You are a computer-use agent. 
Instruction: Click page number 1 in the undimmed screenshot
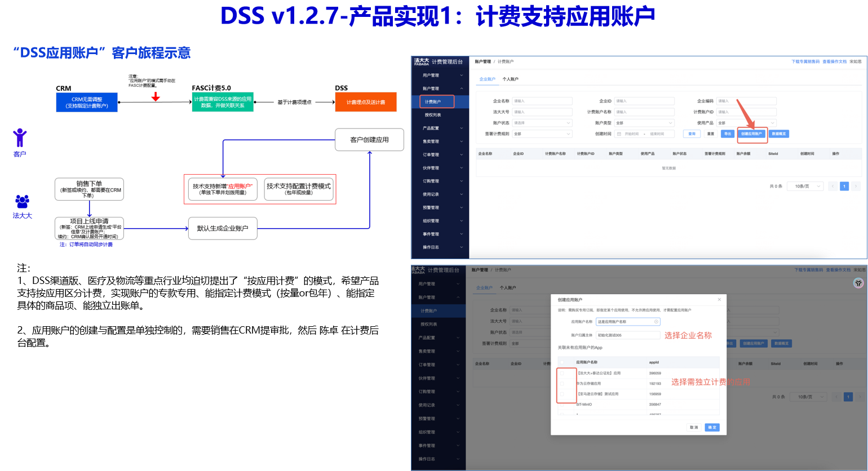click(844, 186)
